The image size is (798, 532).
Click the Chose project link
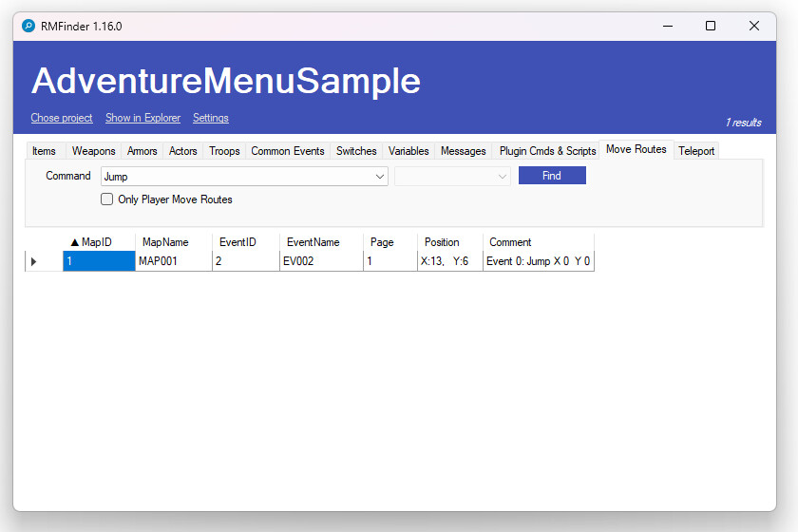[62, 118]
